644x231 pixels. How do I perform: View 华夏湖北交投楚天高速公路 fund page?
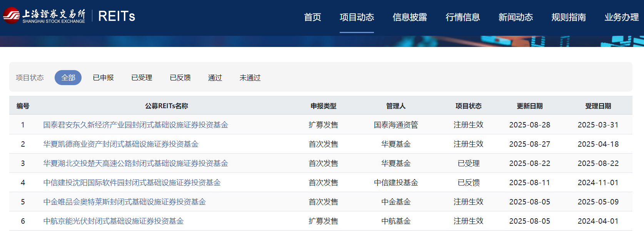(x=135, y=163)
